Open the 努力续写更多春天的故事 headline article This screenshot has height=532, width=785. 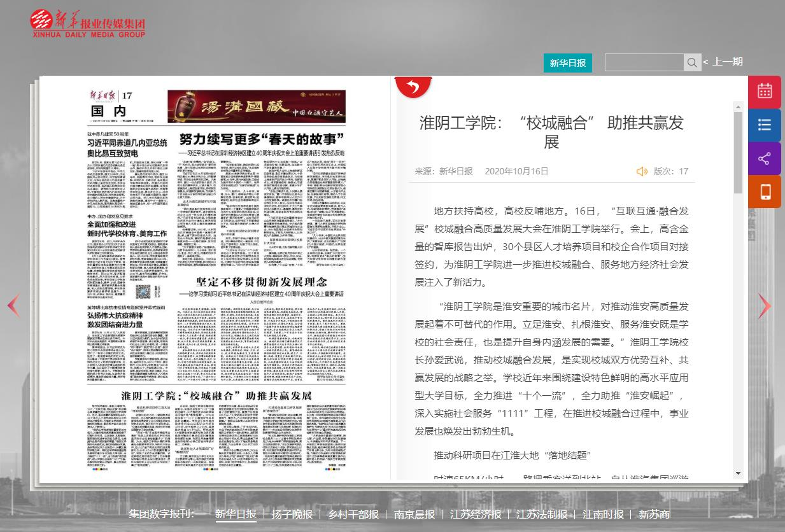click(261, 139)
